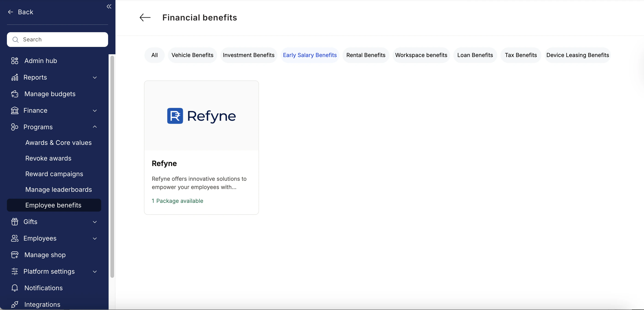Click the Refyne logo thumbnail
The width and height of the screenshot is (644, 310).
[x=201, y=115]
